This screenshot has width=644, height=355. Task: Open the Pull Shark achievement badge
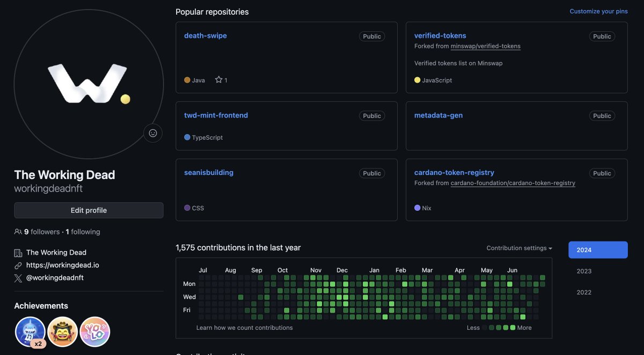coord(30,331)
